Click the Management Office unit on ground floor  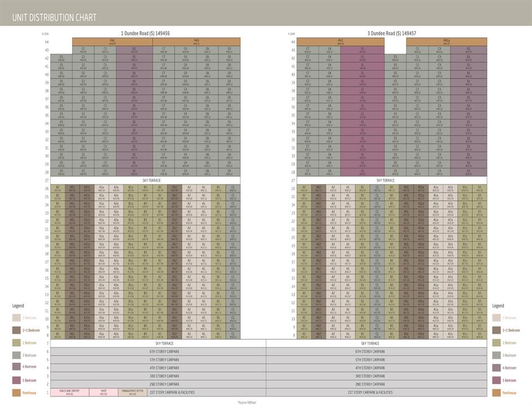(133, 392)
